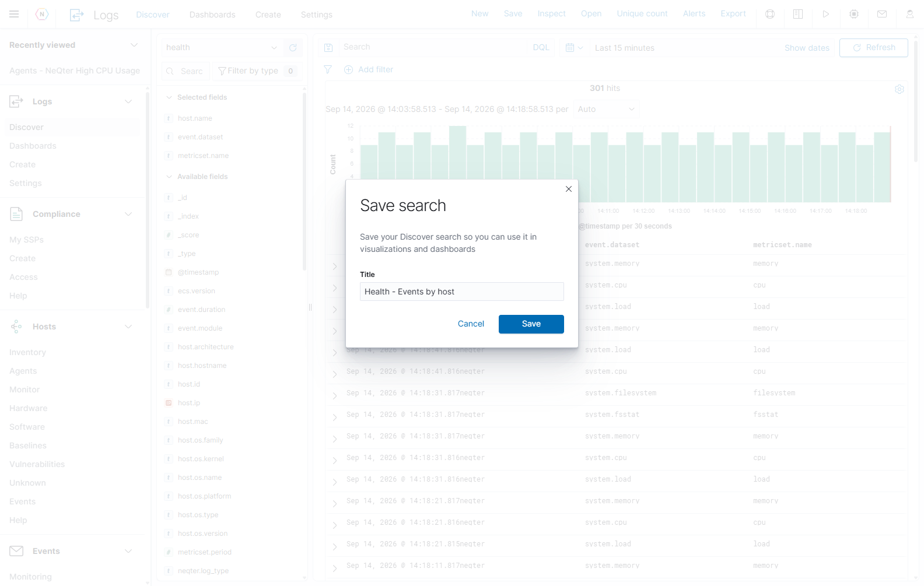The height and width of the screenshot is (586, 924).
Task: Open the health index pattern dropdown
Action: [x=222, y=48]
